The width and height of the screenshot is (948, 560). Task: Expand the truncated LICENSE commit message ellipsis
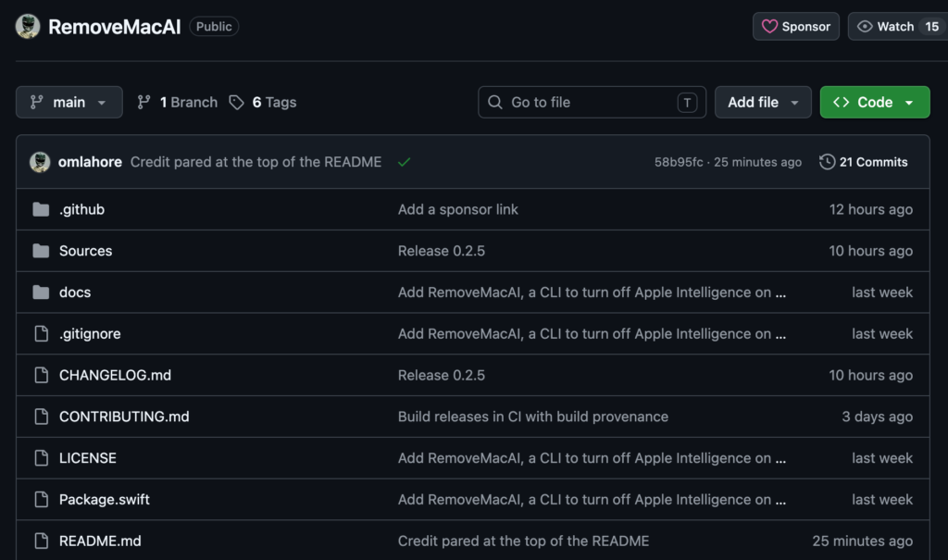(x=781, y=459)
